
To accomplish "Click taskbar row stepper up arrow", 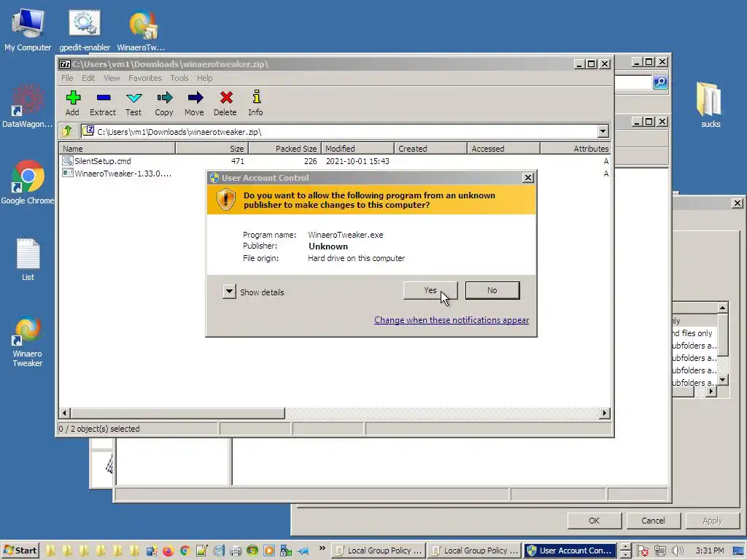I will coord(625,547).
